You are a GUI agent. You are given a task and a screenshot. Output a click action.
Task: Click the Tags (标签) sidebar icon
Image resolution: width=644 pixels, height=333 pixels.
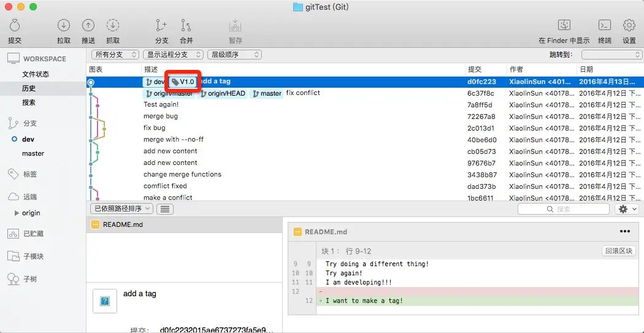(x=13, y=174)
